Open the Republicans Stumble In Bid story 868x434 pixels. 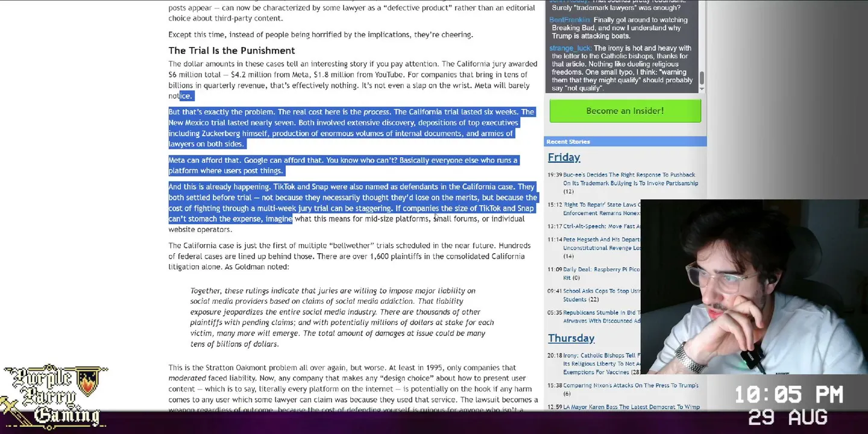[602, 316]
